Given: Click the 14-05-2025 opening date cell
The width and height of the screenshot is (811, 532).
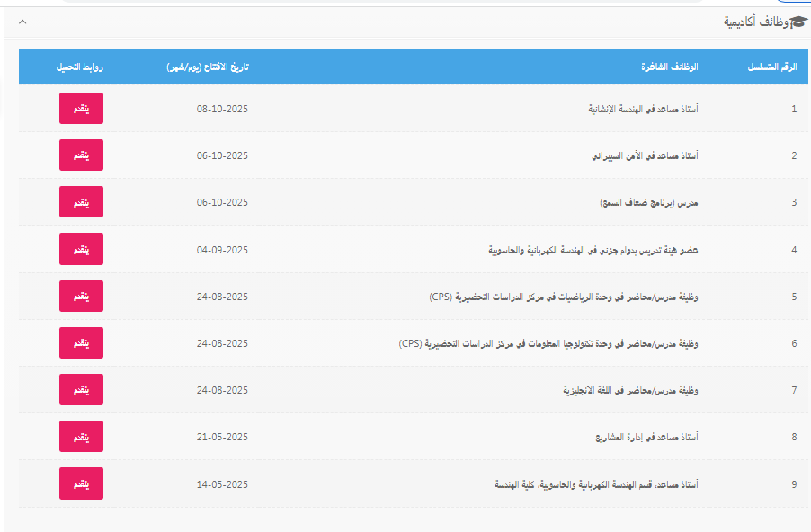Looking at the screenshot, I should coord(221,484).
